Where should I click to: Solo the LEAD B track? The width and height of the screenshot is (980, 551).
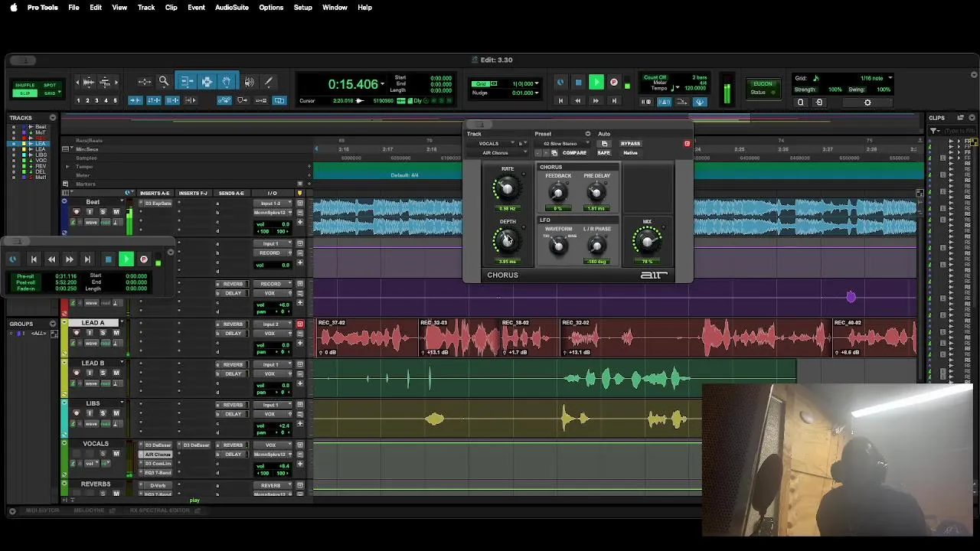point(103,373)
